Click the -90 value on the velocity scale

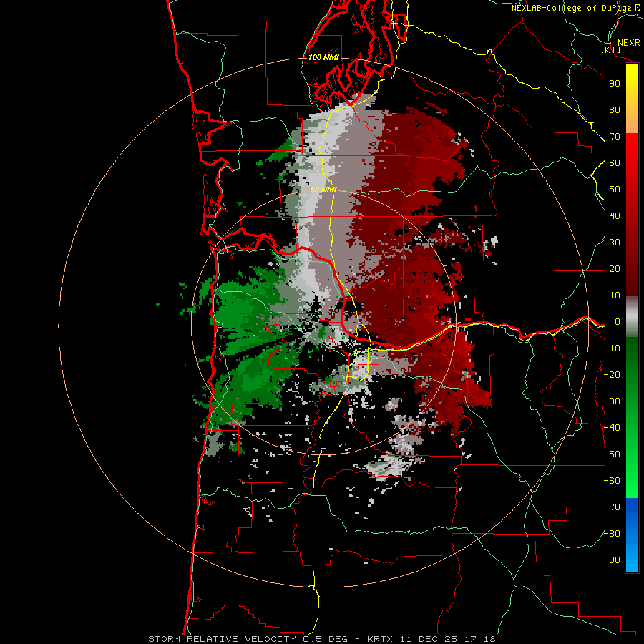612,560
